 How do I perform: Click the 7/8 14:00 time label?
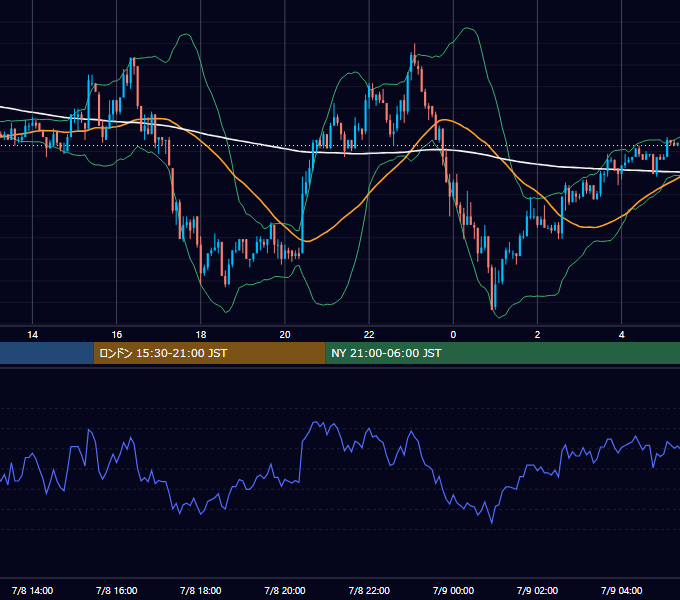tap(33, 590)
